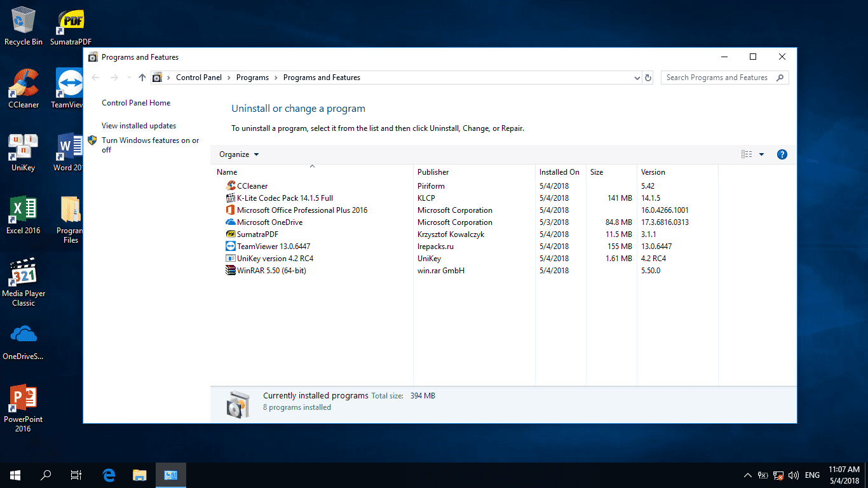Select the 'Piriform' publisher cell

[x=431, y=186]
